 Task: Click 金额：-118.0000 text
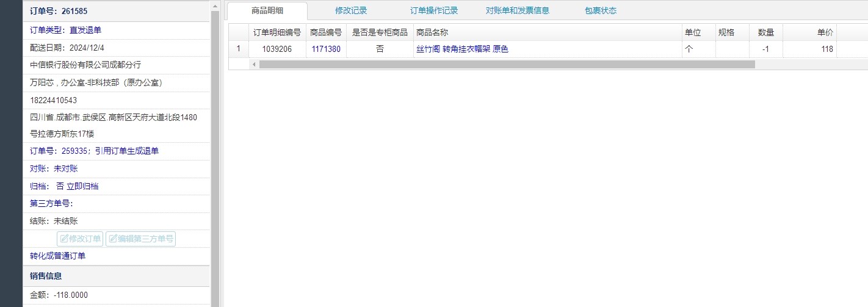59,295
